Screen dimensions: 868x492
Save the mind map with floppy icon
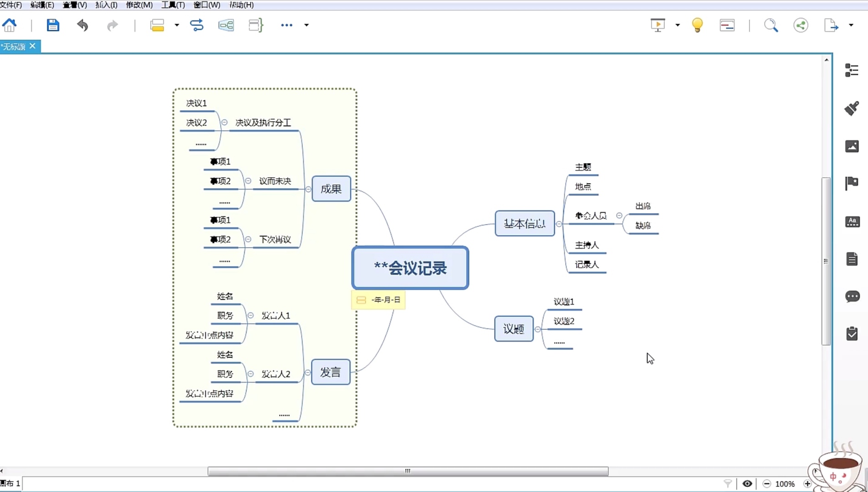pyautogui.click(x=53, y=25)
